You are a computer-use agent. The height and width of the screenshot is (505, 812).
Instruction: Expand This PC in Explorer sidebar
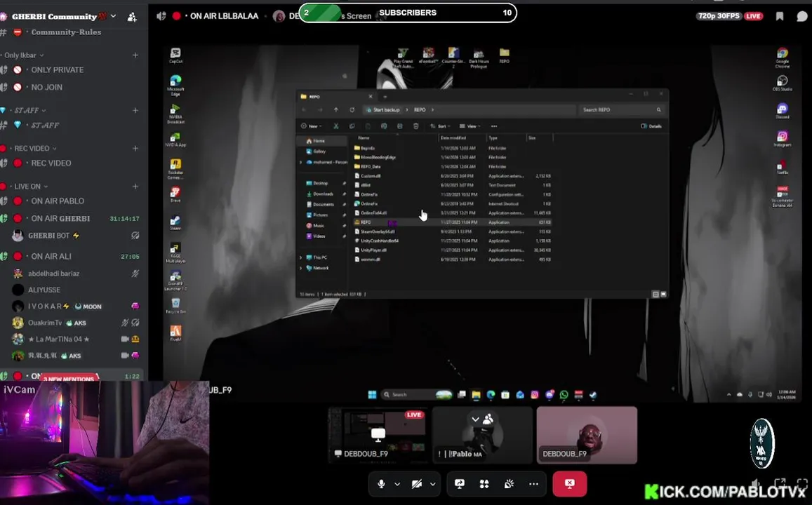pyautogui.click(x=301, y=257)
